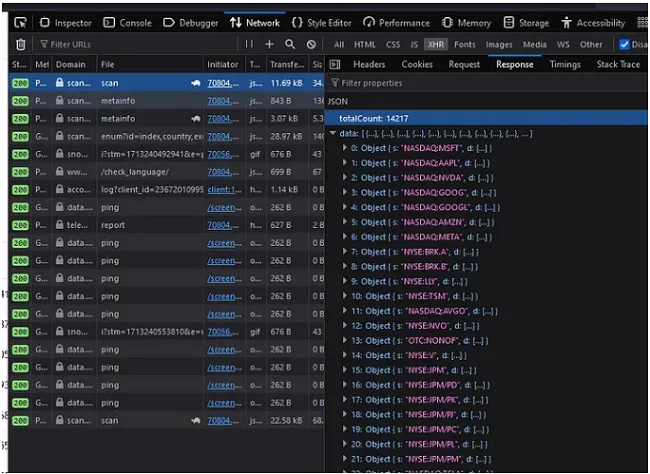Image resolution: width=650 pixels, height=474 pixels.
Task: Filter requests by Media
Action: pos(534,44)
